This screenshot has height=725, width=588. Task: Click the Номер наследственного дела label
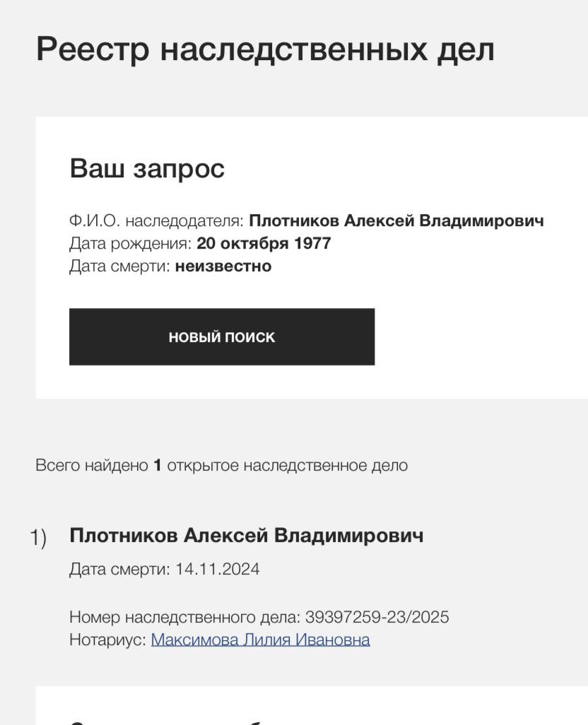point(184,618)
